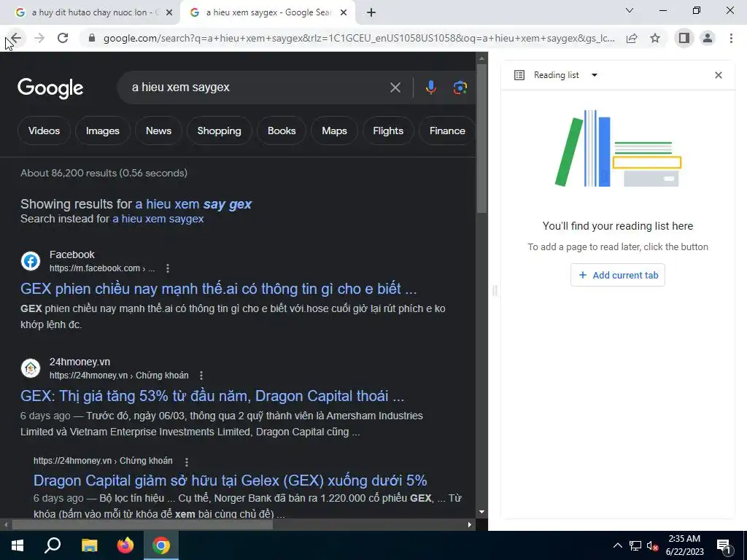The height and width of the screenshot is (560, 747).
Task: Search by image with Google Lens icon
Action: (x=460, y=87)
